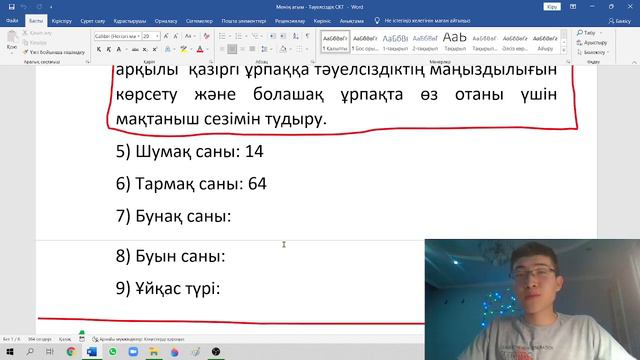Expand the styles gallery with More arrow
Viewport: 640px width, 360px height.
[564, 50]
